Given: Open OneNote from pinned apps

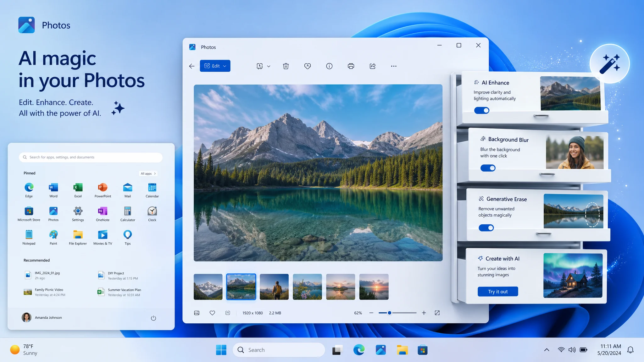Looking at the screenshot, I should (103, 214).
